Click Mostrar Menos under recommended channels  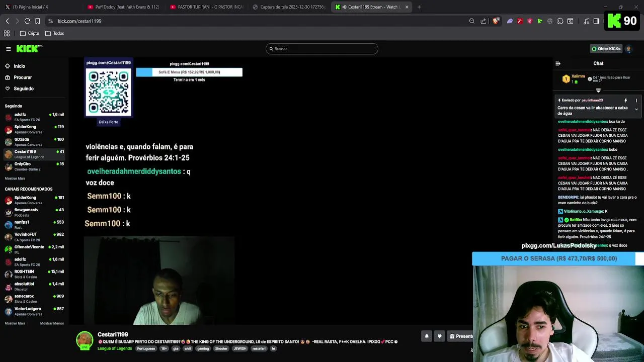tap(52, 323)
